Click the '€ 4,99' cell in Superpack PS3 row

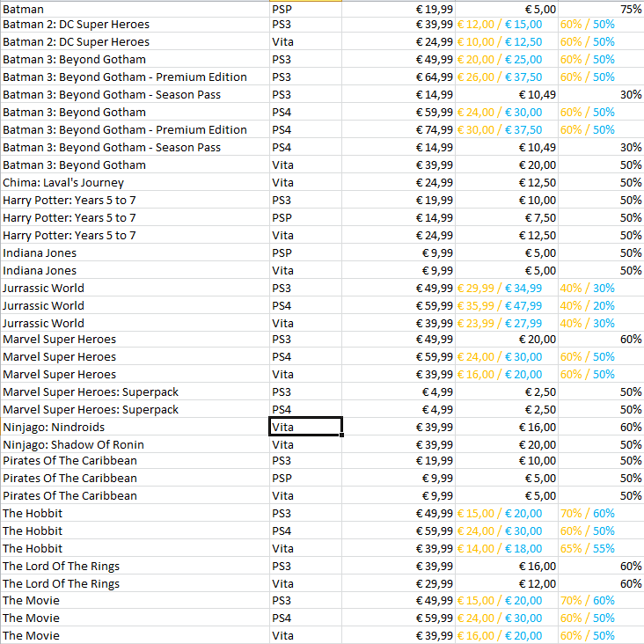coord(399,392)
